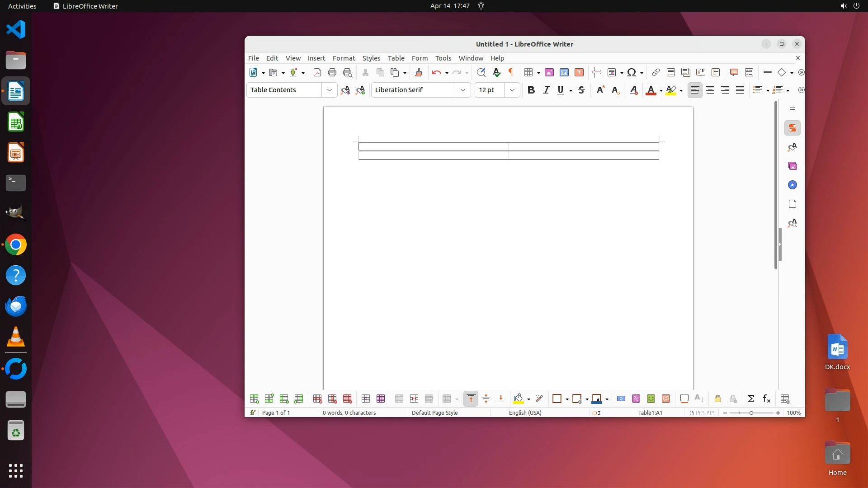Viewport: 868px width, 488px height.
Task: Click Default Page Style in status bar
Action: pyautogui.click(x=434, y=413)
